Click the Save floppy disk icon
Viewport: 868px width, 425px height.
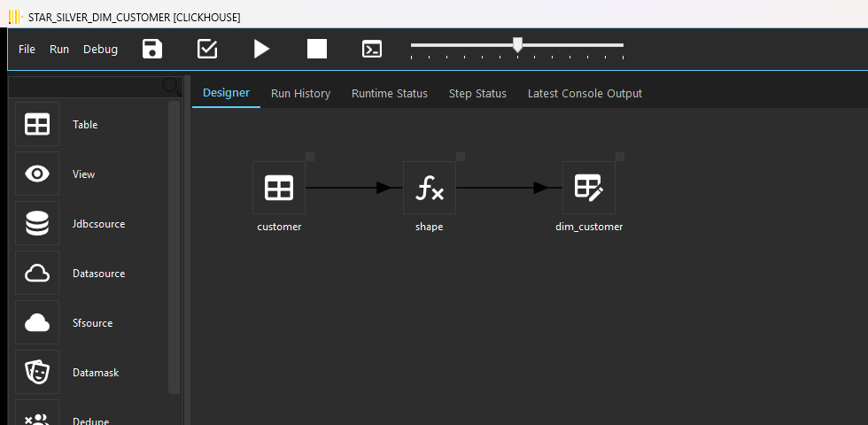pyautogui.click(x=152, y=49)
